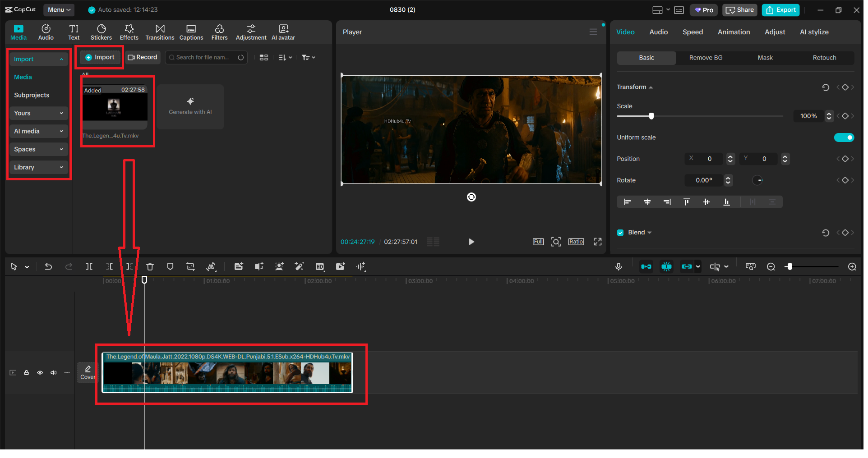Open the Audio media panel
The height and width of the screenshot is (458, 868).
click(46, 32)
